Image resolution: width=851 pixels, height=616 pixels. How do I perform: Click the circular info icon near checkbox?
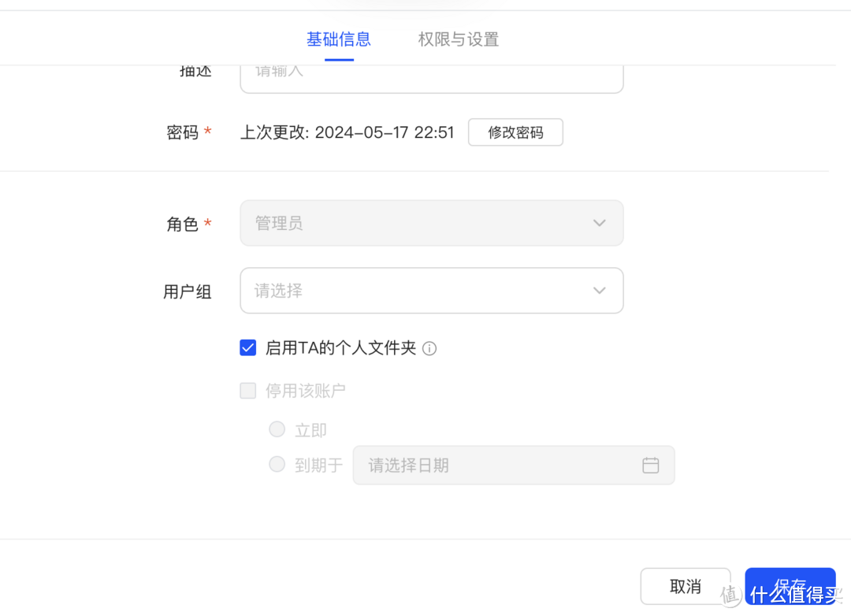429,347
